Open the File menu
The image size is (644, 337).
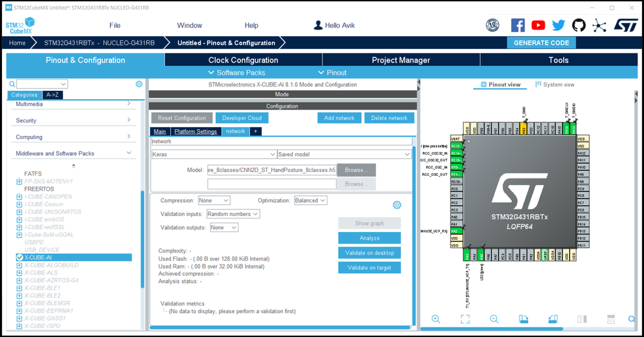(115, 25)
